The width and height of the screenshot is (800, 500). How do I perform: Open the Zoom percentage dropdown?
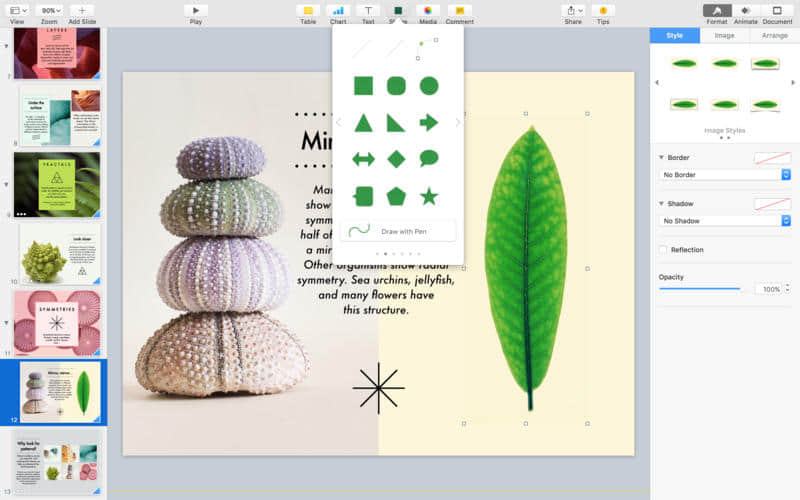tap(48, 10)
